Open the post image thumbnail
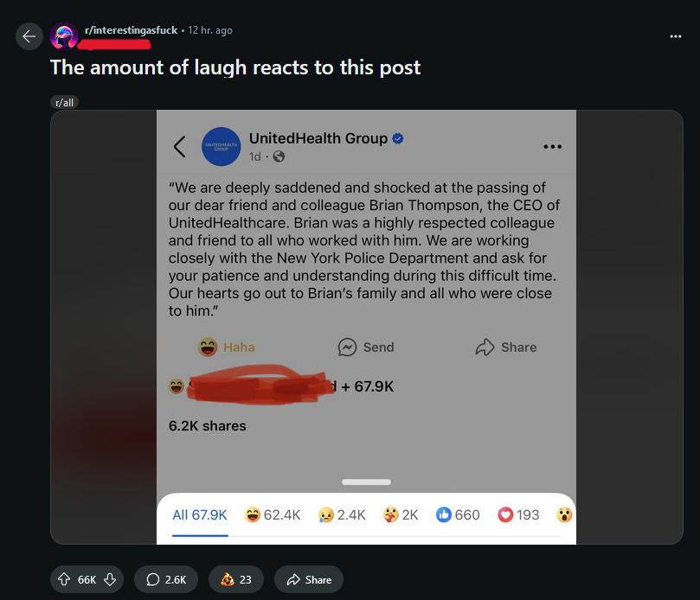This screenshot has height=600, width=700. (366, 327)
